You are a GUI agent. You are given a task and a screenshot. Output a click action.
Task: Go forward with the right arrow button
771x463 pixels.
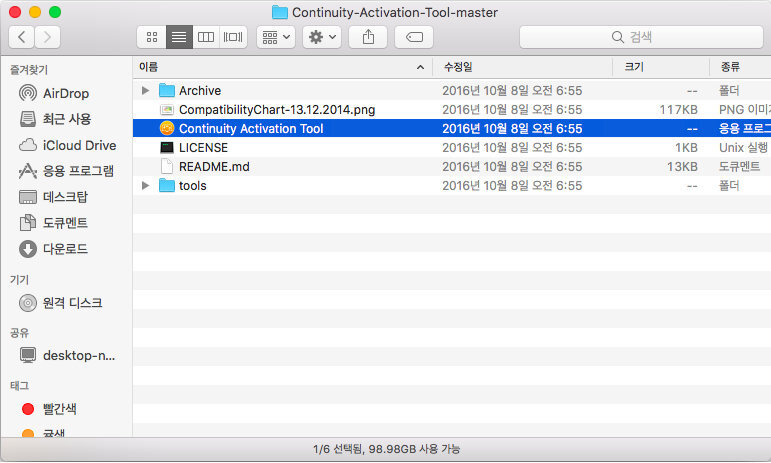click(x=47, y=37)
